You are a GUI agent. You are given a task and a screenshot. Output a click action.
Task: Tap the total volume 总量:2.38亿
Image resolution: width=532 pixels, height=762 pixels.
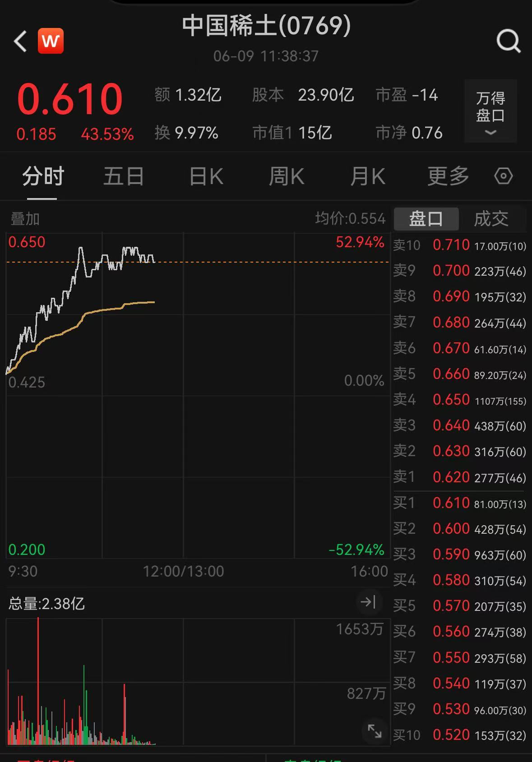tap(46, 603)
